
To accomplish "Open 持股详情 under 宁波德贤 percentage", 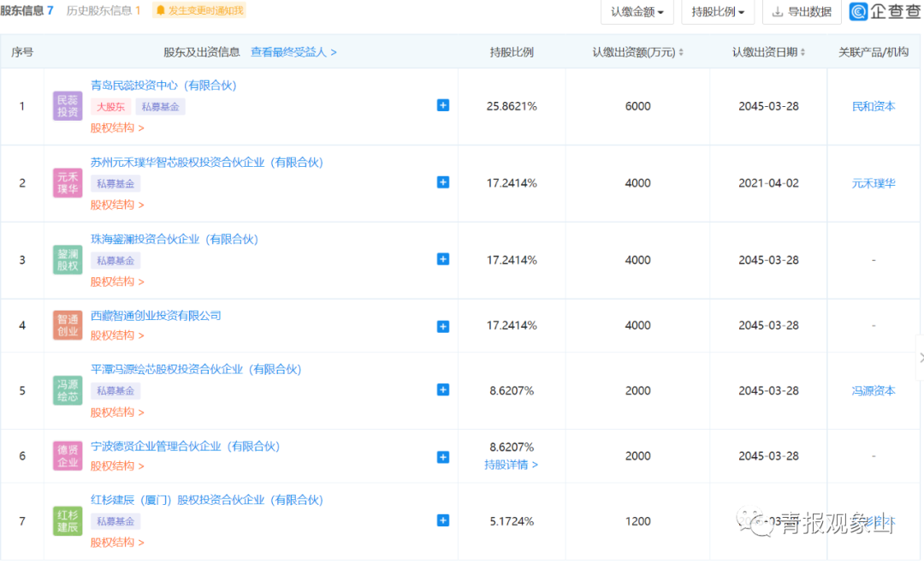I will (511, 465).
